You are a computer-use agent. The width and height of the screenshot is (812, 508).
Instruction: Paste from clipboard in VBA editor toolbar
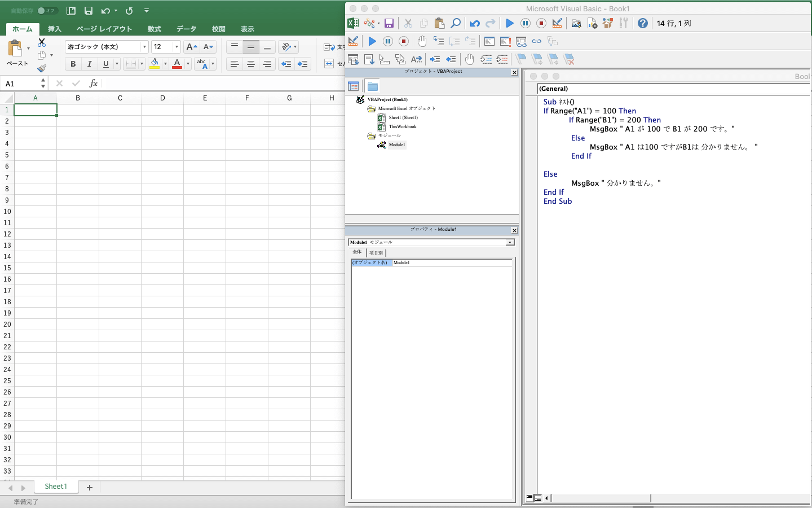pyautogui.click(x=440, y=23)
